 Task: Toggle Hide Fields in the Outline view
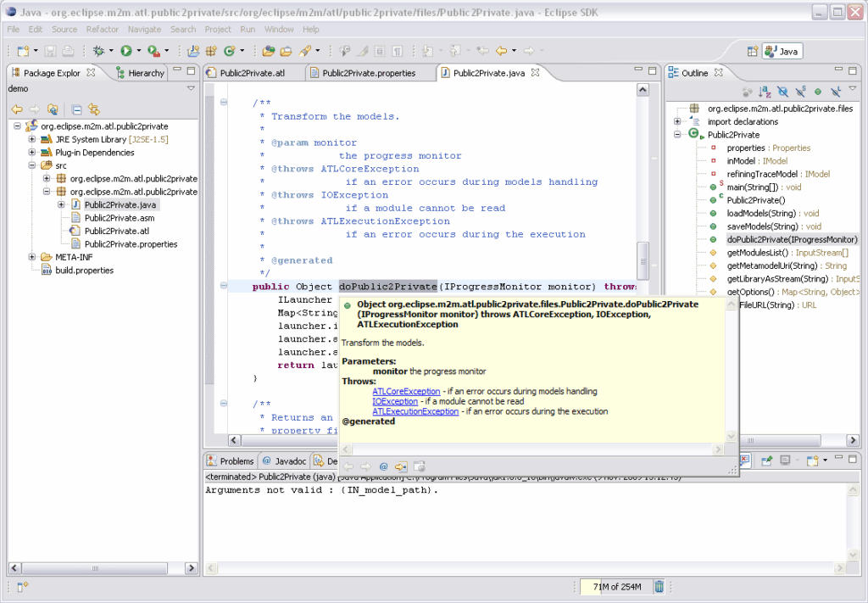pos(782,91)
